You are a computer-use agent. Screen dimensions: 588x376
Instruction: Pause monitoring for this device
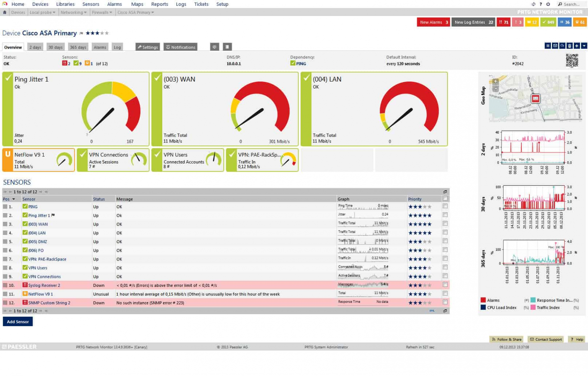pos(548,46)
